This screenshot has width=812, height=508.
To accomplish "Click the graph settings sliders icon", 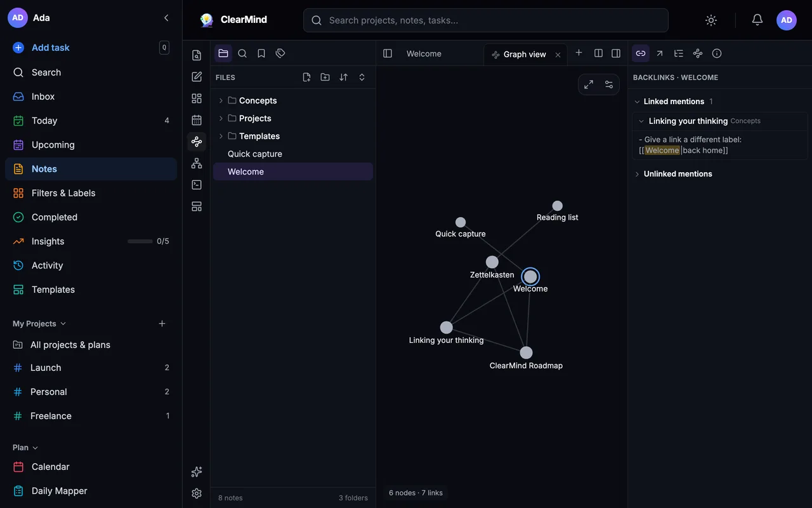I will [609, 84].
